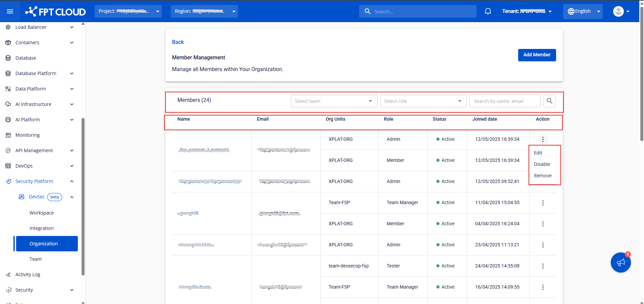Click the Search by name, email field
This screenshot has height=304, width=644.
click(505, 101)
